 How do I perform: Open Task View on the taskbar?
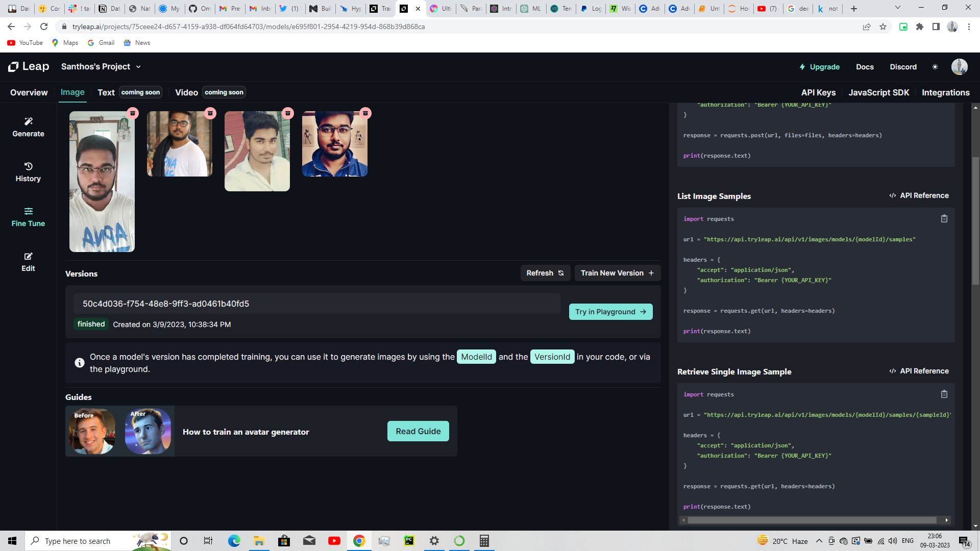tap(208, 541)
